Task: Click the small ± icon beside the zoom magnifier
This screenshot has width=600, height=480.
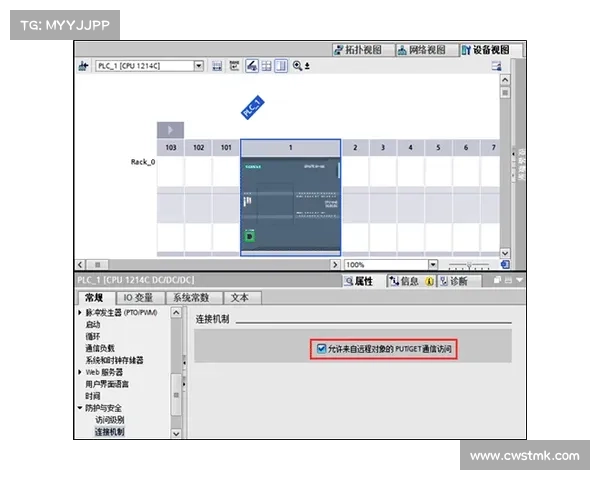Action: click(x=307, y=66)
